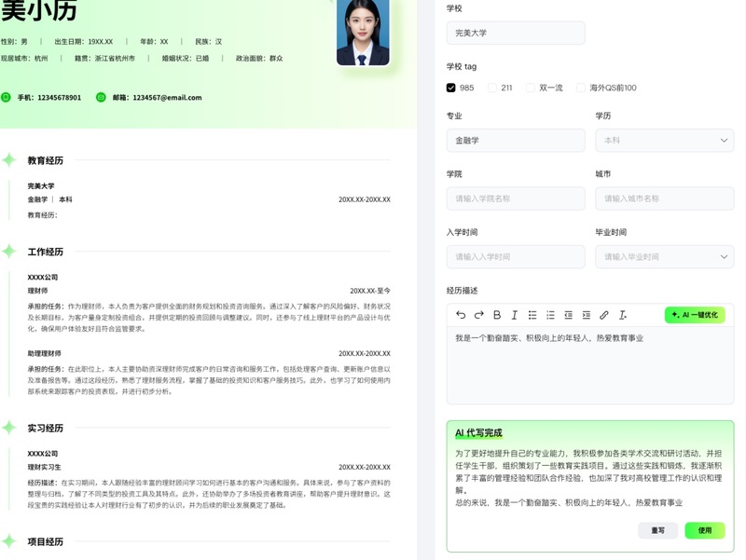The image size is (746, 560).
Task: Apply bold formatting in description editor
Action: pyautogui.click(x=497, y=315)
